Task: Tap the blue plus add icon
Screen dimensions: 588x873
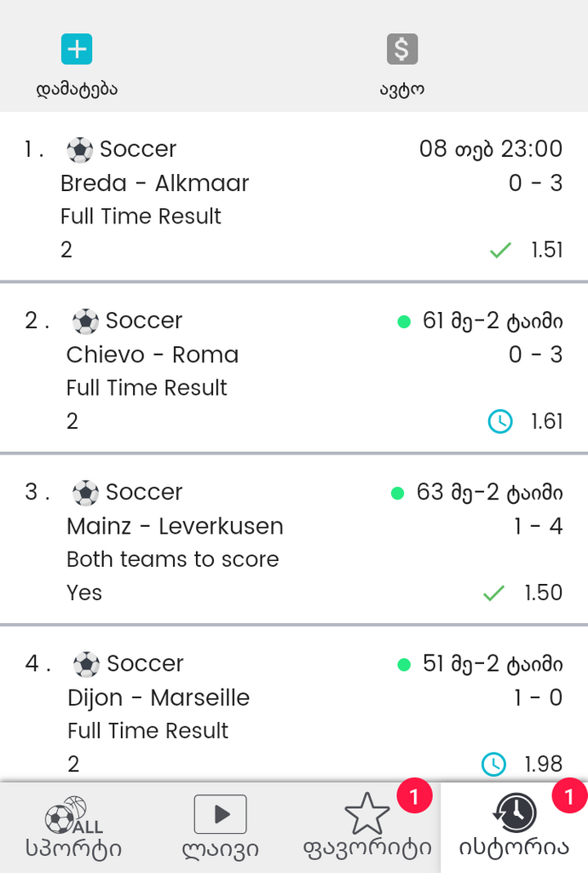Action: tap(77, 49)
